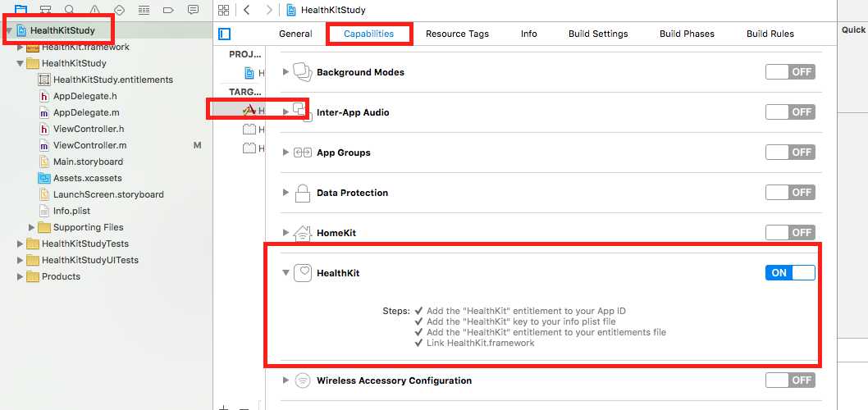
Task: Select the HealthKitStudy project root
Action: pyautogui.click(x=62, y=30)
